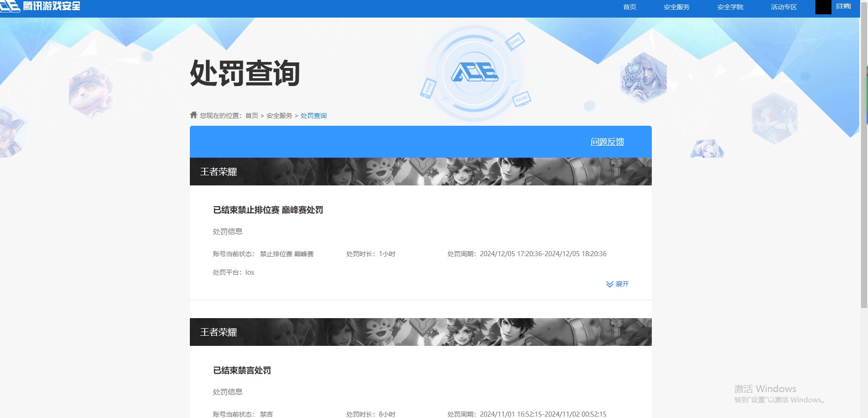Click the home icon in the breadcrumb
The width and height of the screenshot is (868, 418).
pos(194,115)
